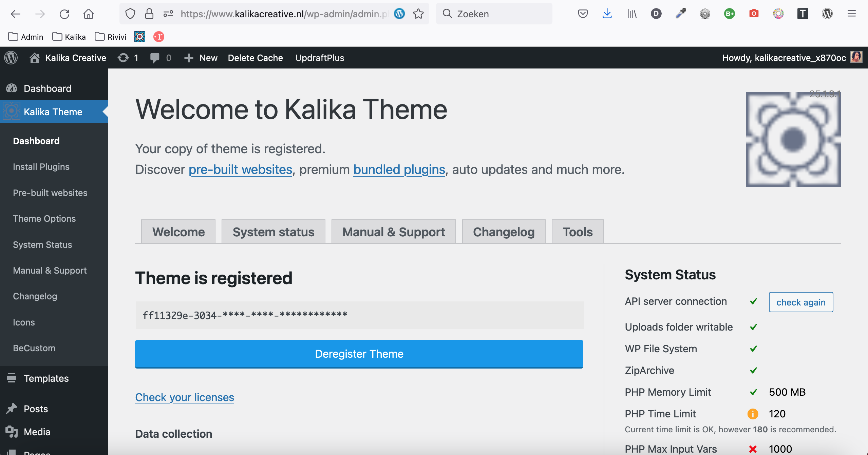Open the Check your licenses link
This screenshot has height=455, width=868.
point(185,397)
